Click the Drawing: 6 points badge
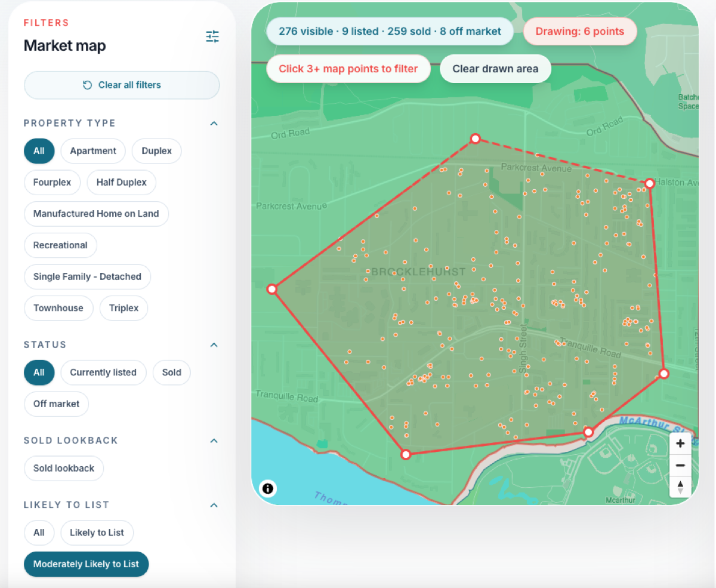 580,32
